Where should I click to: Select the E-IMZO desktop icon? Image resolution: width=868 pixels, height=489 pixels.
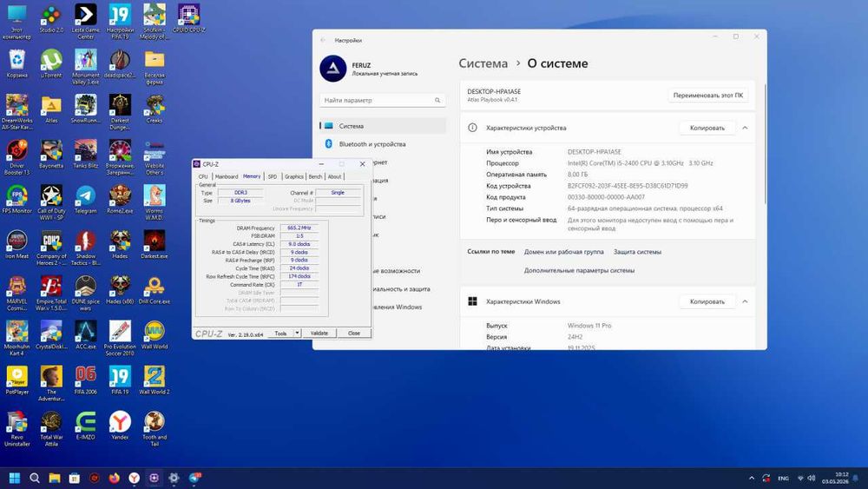85,426
